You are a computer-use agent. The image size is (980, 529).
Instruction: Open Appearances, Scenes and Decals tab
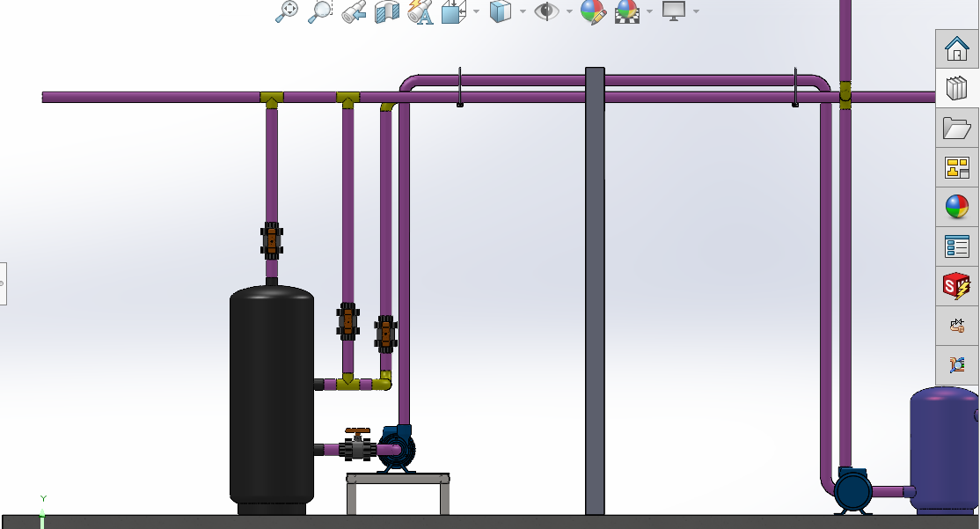(x=956, y=207)
